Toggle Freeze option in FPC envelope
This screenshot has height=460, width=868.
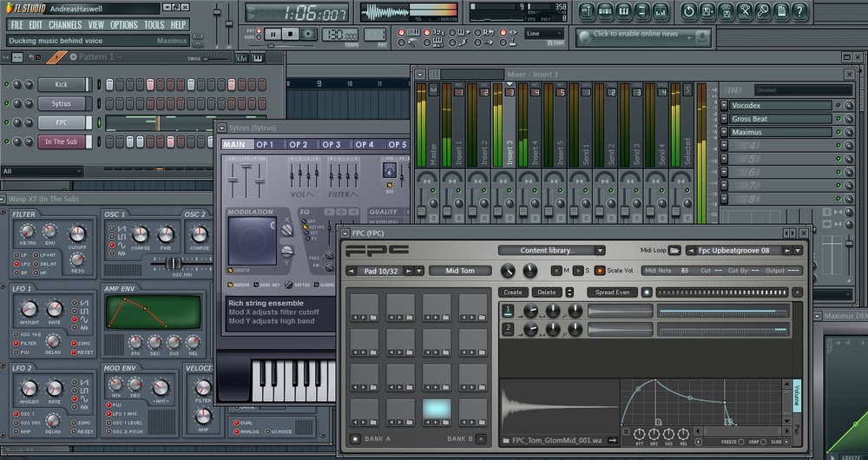coord(743,442)
